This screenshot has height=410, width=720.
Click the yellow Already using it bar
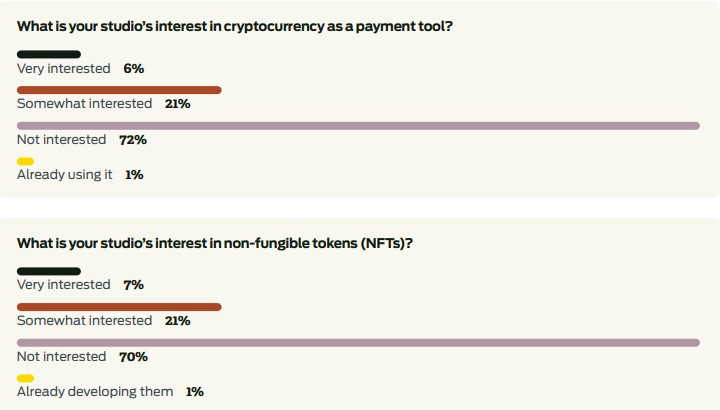(26, 161)
